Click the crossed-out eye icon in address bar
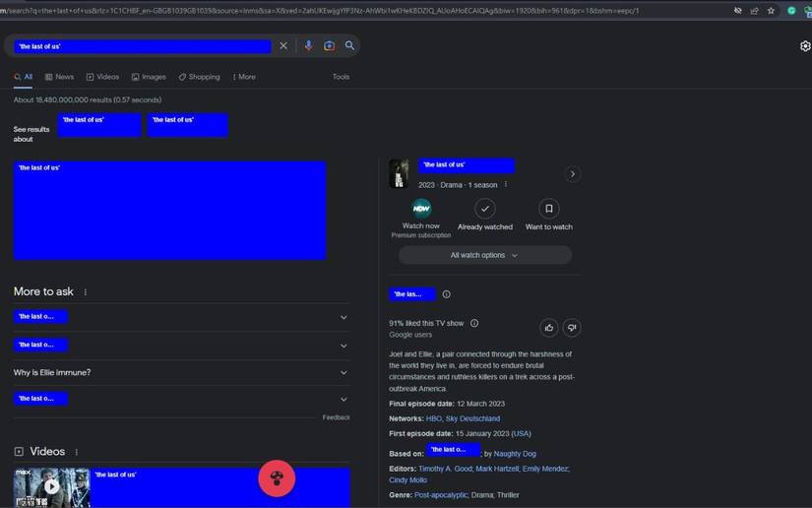This screenshot has height=508, width=812. tap(738, 11)
